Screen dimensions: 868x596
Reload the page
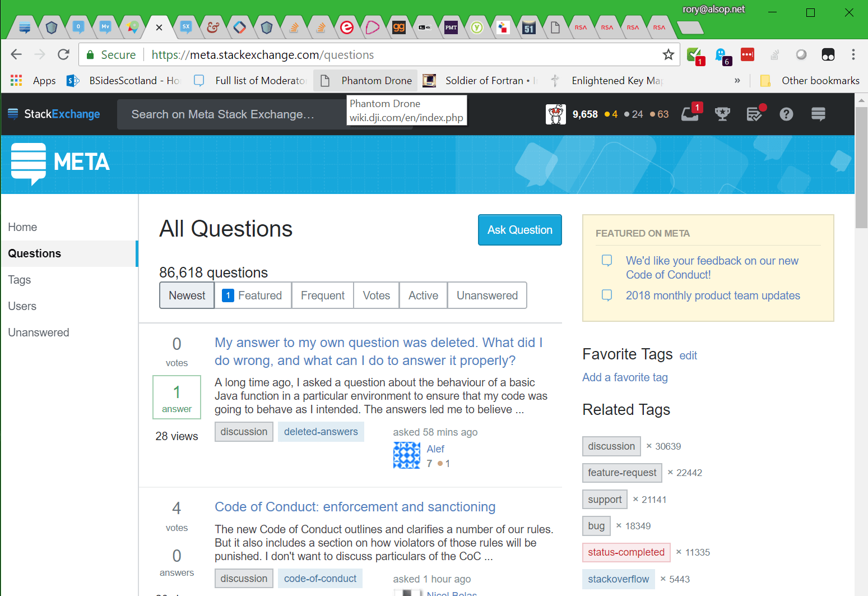[63, 54]
